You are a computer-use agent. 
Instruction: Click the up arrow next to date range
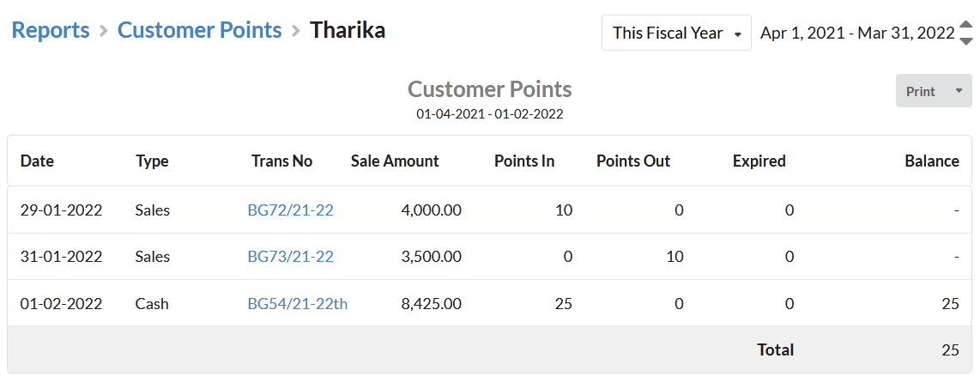965,25
